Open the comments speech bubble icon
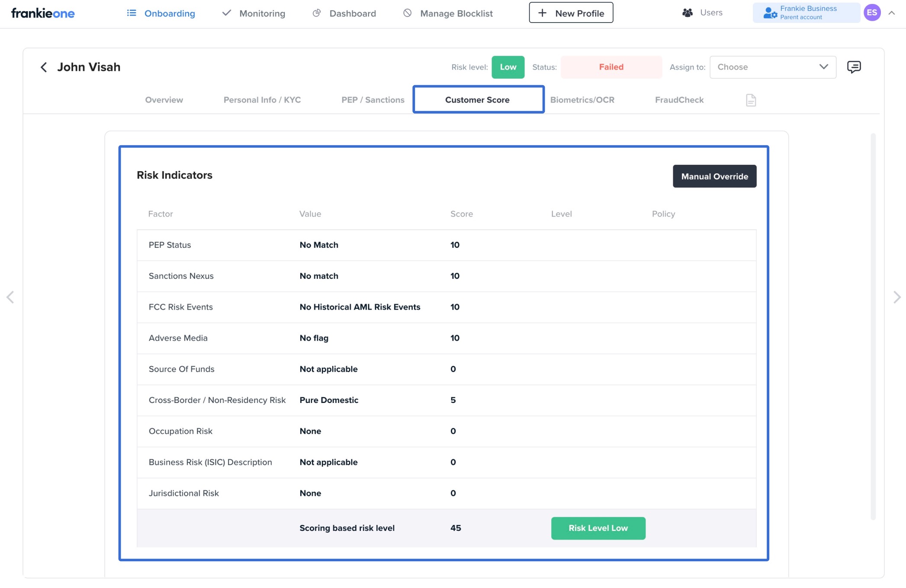This screenshot has width=906, height=588. (854, 67)
